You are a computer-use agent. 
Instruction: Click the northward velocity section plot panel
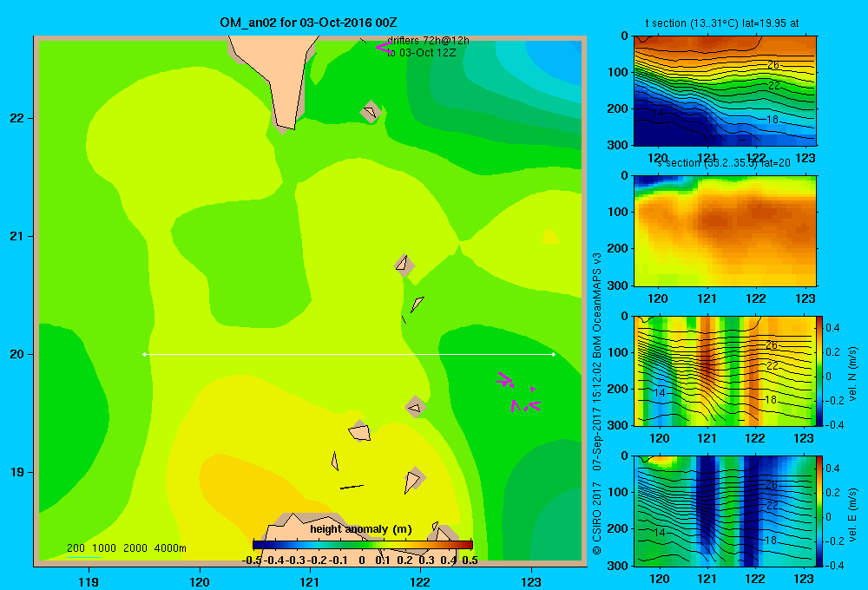725,370
